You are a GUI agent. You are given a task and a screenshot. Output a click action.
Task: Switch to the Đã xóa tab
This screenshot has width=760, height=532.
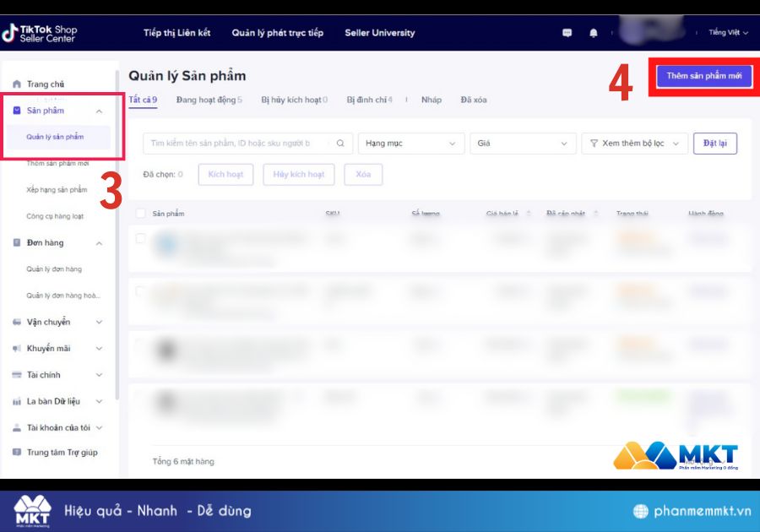coord(474,100)
